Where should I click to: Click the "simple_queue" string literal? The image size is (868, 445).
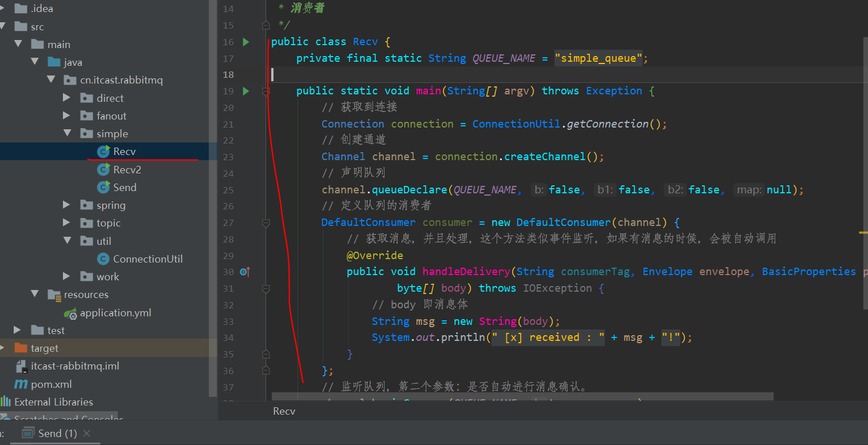click(x=599, y=58)
